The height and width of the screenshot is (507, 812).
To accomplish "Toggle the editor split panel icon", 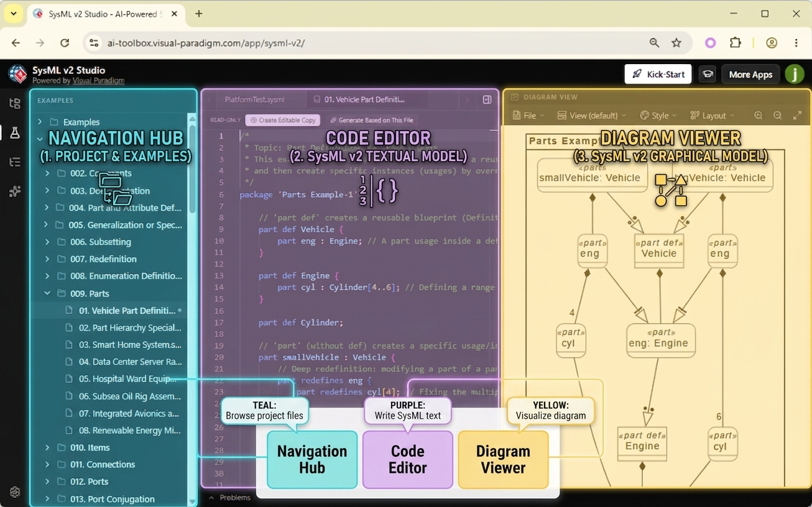I will (487, 99).
